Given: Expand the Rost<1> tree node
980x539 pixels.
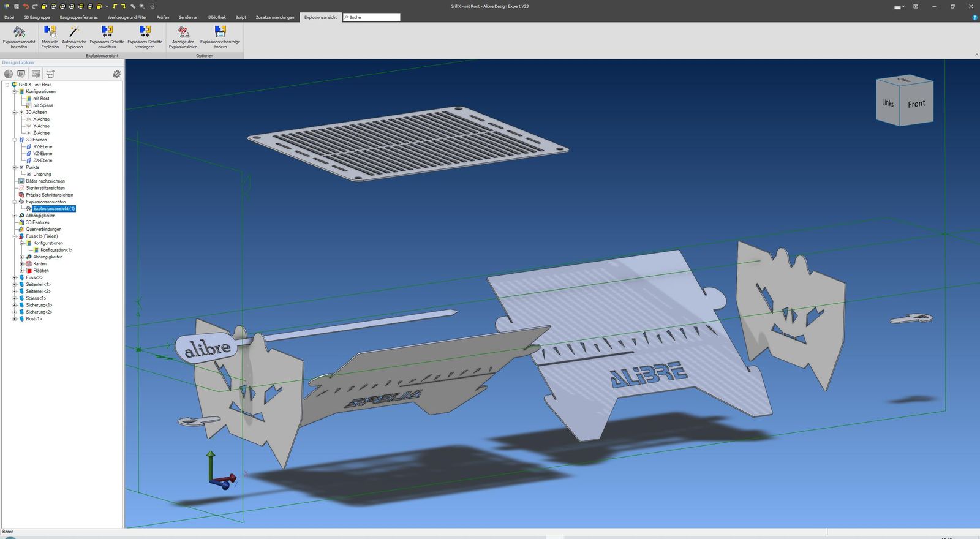Looking at the screenshot, I should [x=15, y=318].
